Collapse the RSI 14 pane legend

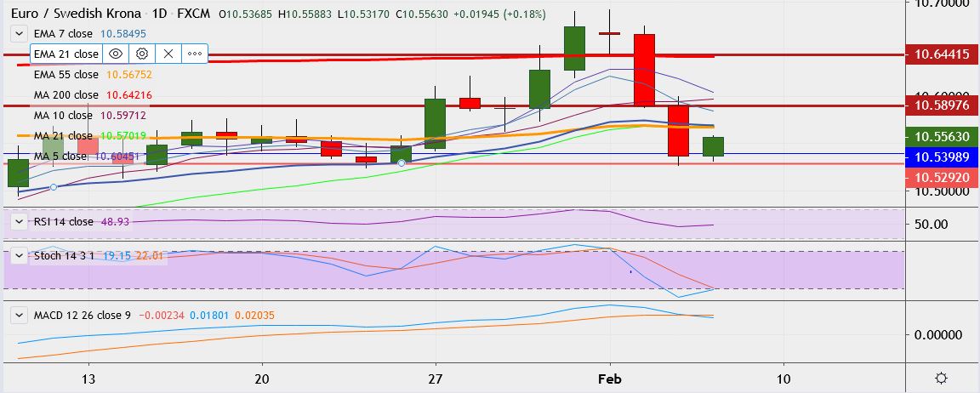(x=20, y=221)
